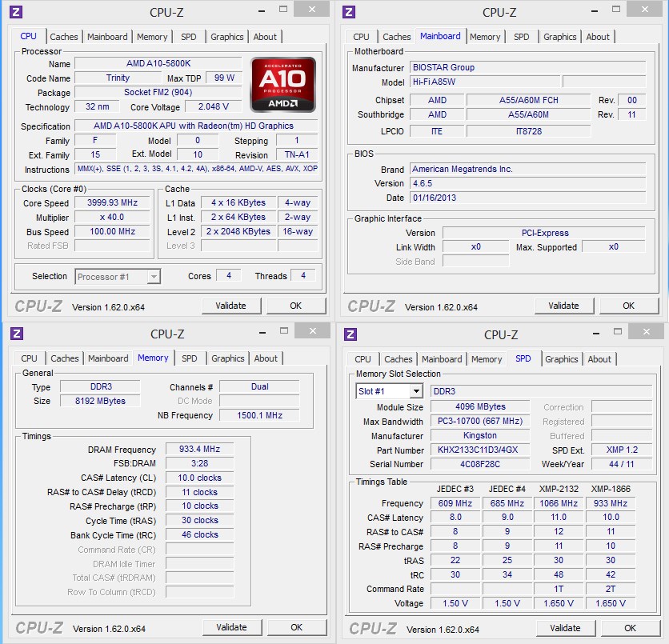Click the Core Speed value '3999.93 MHz'
Viewport: 669px width, 644px height.
coord(112,202)
